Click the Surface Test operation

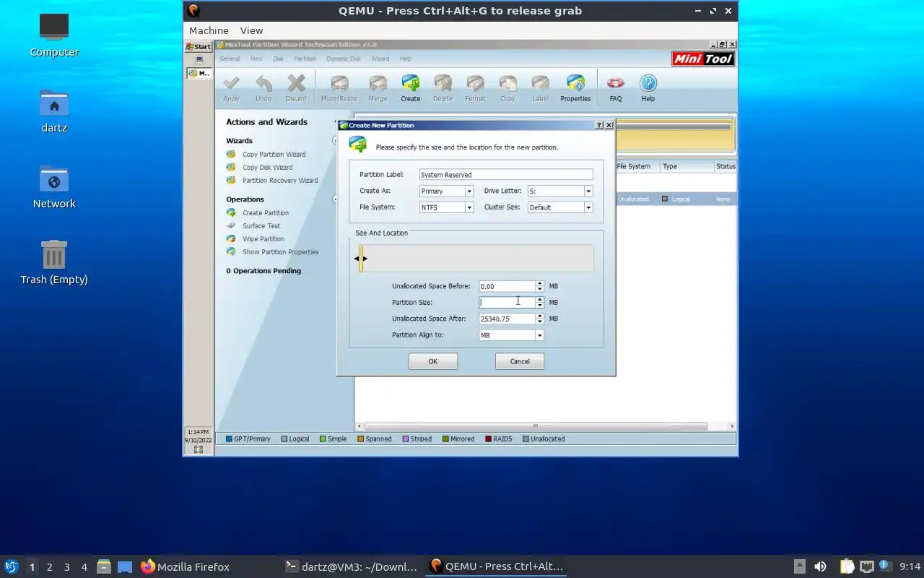tap(261, 226)
